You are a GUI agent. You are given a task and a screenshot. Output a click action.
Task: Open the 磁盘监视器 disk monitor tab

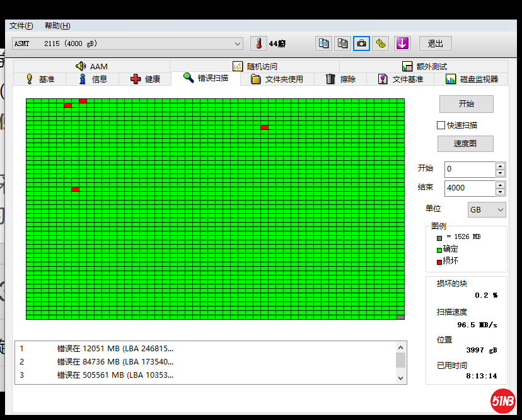[x=472, y=79]
